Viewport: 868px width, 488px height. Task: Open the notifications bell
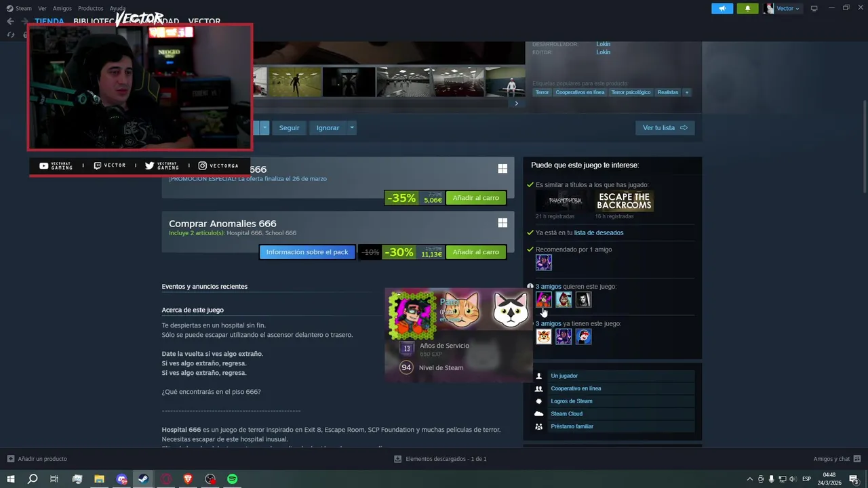point(747,8)
